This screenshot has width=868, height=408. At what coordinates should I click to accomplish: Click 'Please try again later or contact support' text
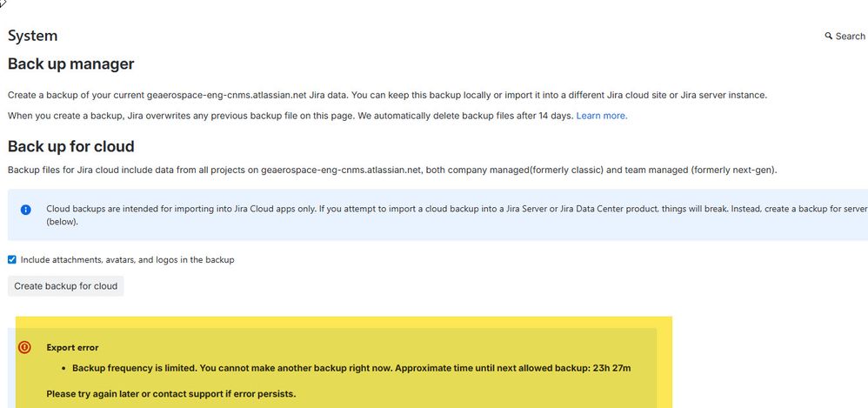(171, 394)
